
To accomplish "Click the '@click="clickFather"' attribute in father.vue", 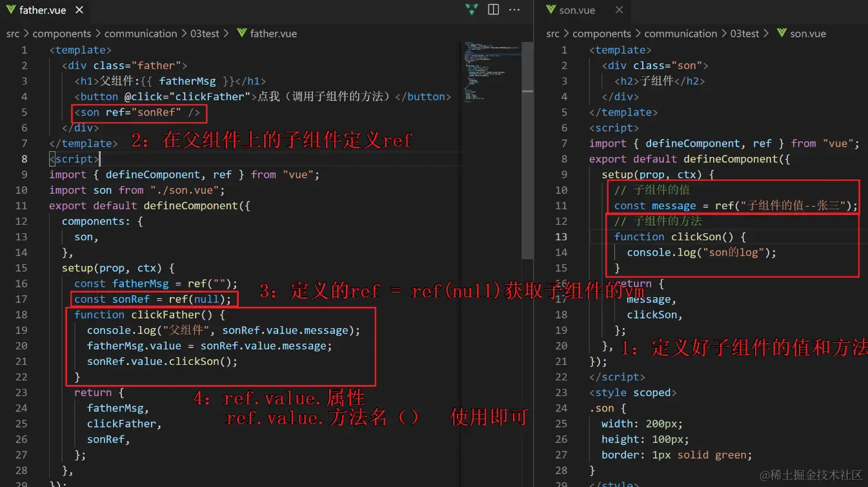I will (187, 96).
